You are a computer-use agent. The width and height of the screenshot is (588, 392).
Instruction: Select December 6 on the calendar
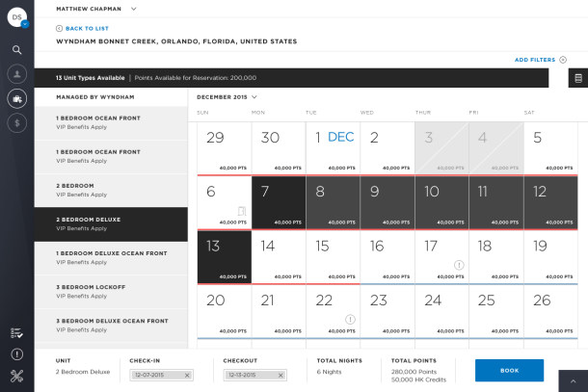[225, 202]
